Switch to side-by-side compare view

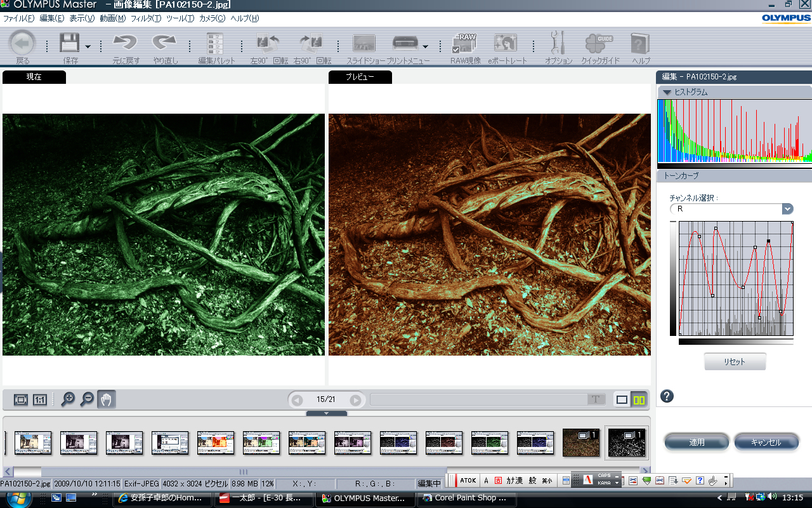639,400
